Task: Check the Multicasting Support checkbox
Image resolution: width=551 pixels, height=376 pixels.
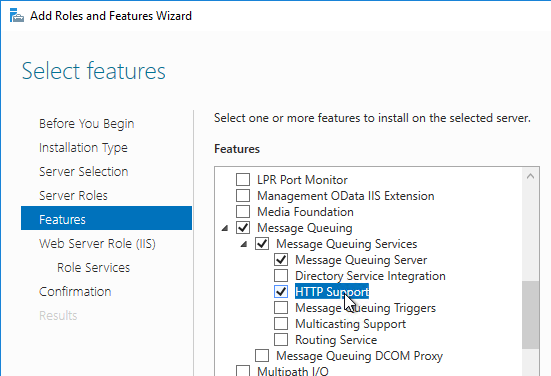Action: pos(281,324)
